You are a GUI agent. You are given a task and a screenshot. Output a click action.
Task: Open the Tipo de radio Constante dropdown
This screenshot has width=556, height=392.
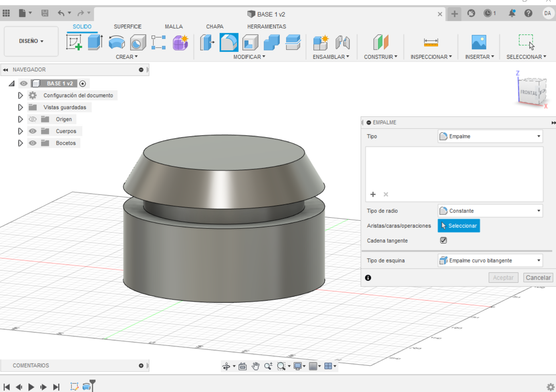[490, 211]
